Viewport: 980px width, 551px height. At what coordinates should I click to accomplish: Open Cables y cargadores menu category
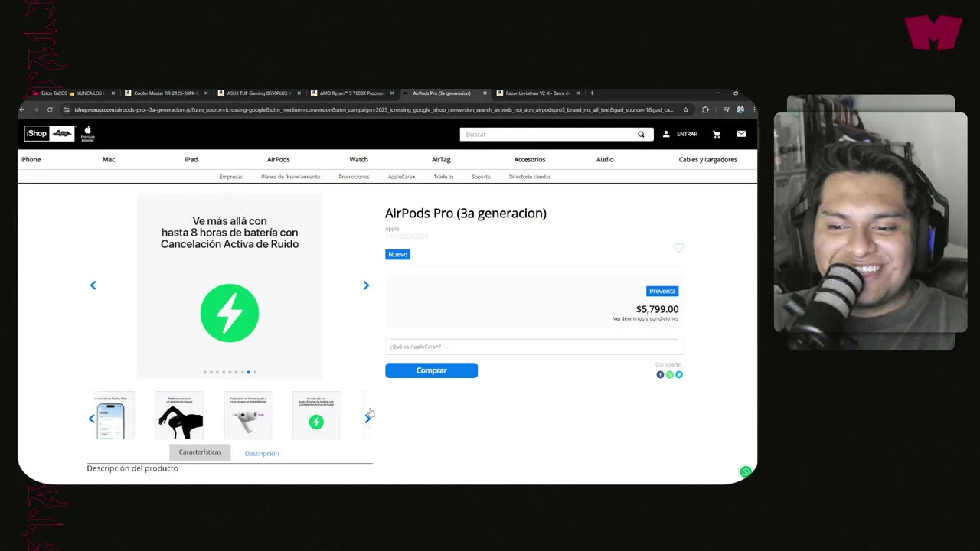pos(708,159)
